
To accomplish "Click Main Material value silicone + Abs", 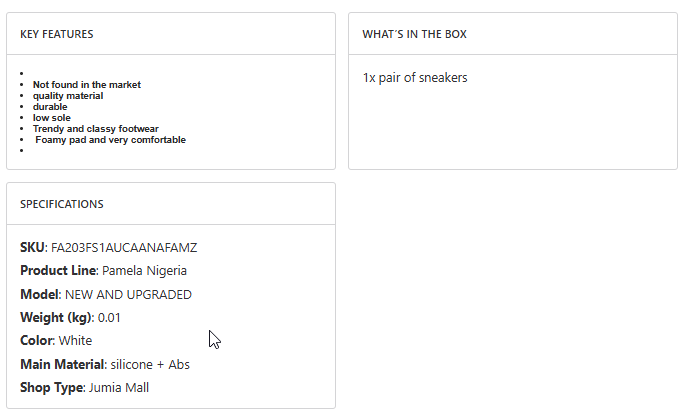I will [150, 365].
